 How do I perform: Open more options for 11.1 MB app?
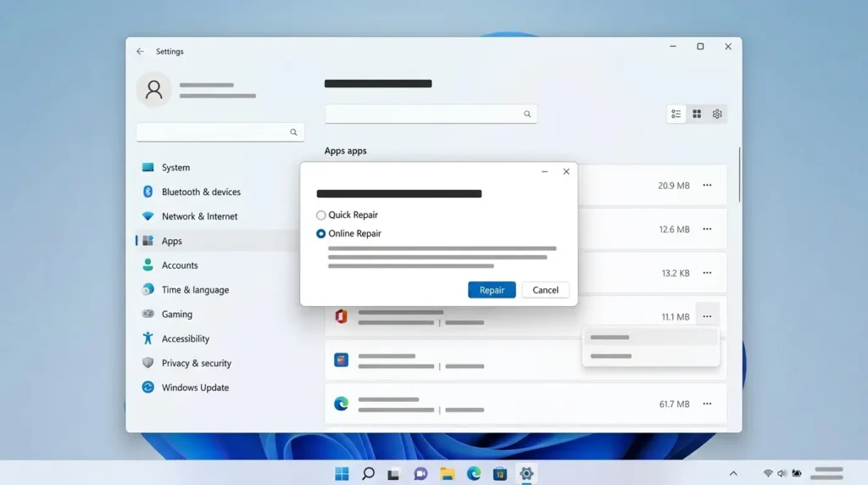[707, 316]
